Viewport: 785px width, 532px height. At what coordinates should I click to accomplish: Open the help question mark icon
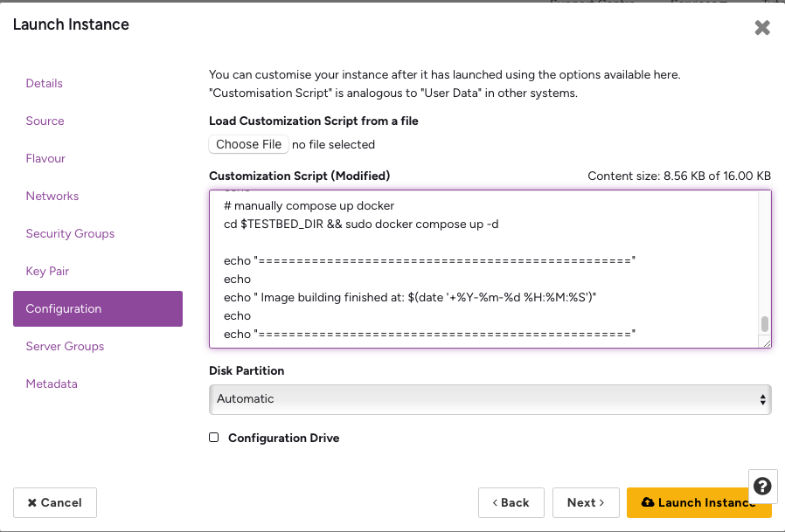pyautogui.click(x=762, y=486)
